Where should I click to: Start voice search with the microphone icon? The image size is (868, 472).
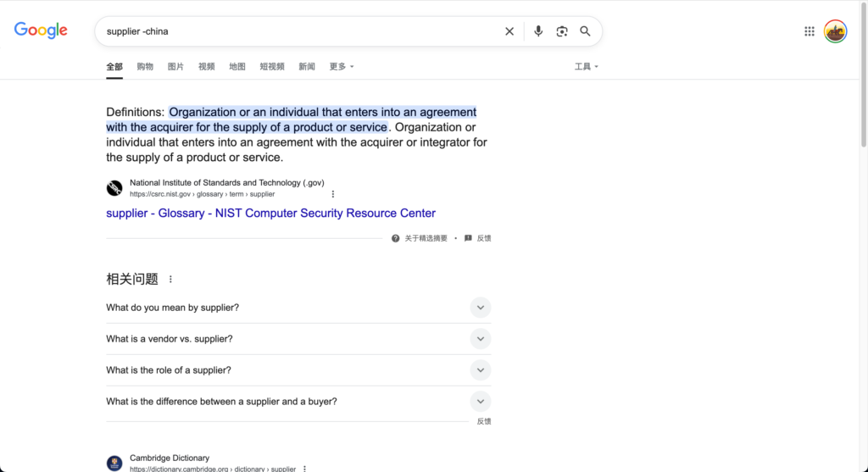pos(538,31)
